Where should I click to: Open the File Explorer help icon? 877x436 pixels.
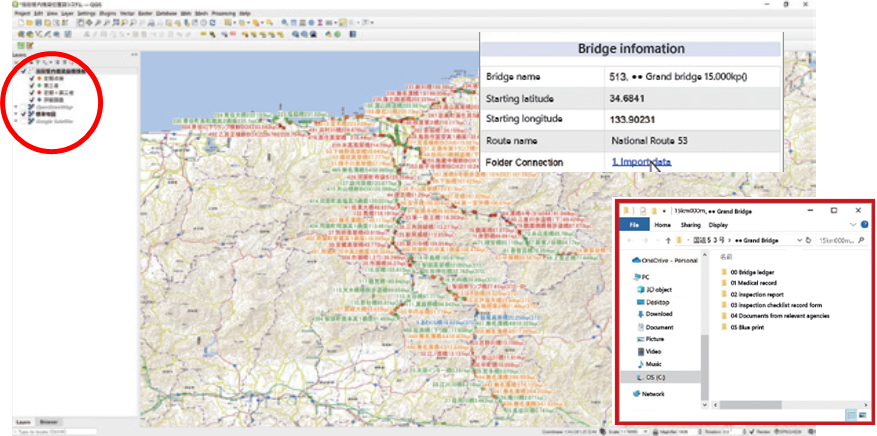point(863,225)
